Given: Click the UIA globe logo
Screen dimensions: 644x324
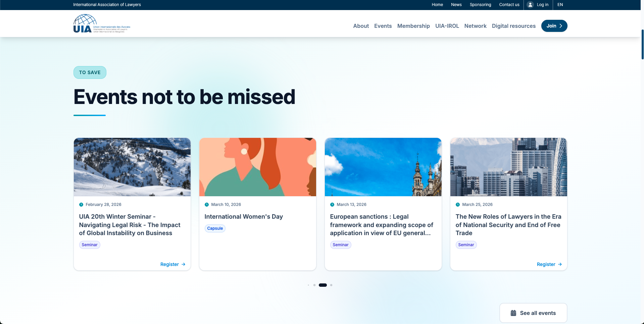Looking at the screenshot, I should (85, 23).
